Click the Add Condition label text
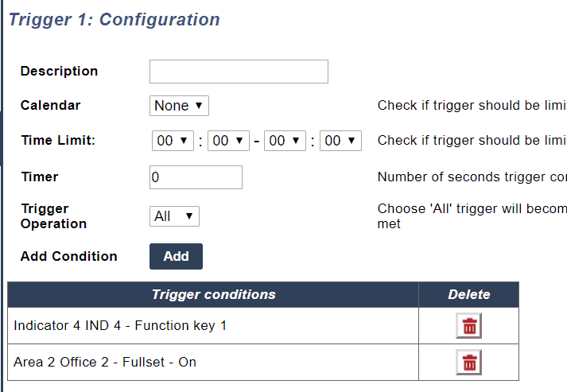 (x=68, y=256)
